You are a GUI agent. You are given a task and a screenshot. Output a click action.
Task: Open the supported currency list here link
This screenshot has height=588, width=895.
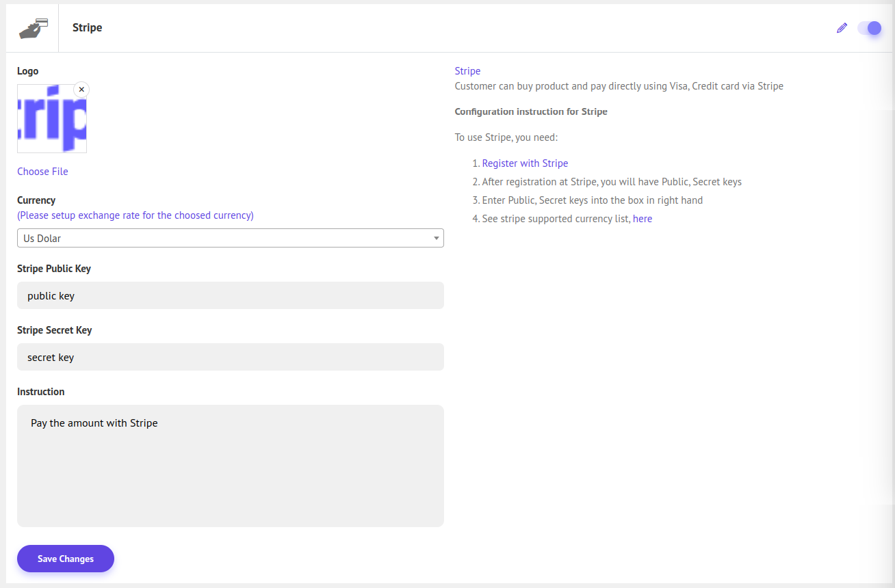tap(643, 219)
